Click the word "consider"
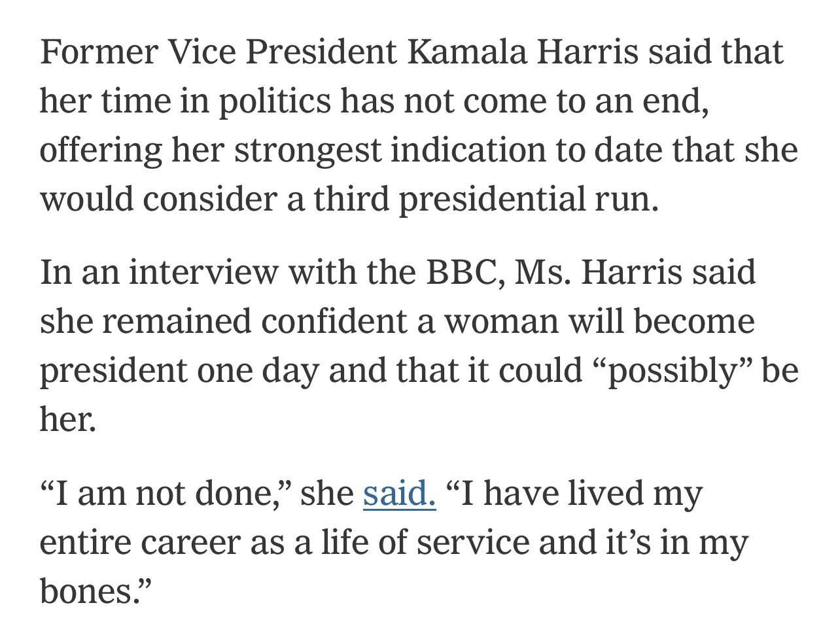Image resolution: width=840 pixels, height=637 pixels. pos(209,199)
